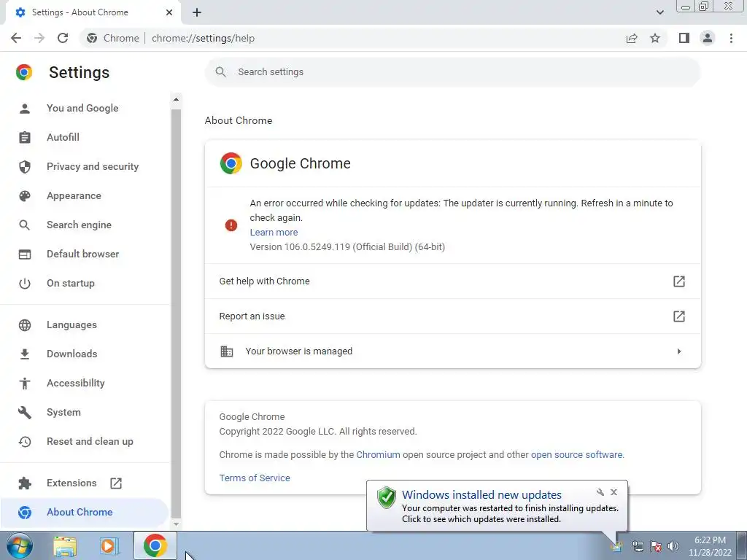Click the shield icon beside Privacy and security
The image size is (747, 560).
coord(25,167)
